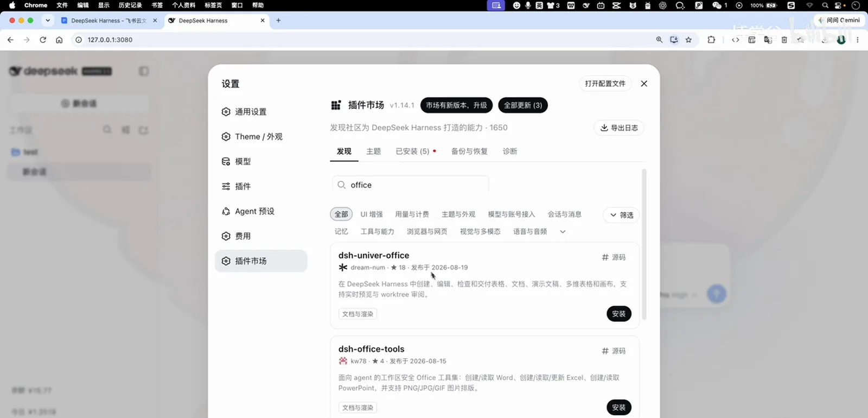Screen dimensions: 868x418
Task: Reload the page in Chrome
Action: [43, 40]
